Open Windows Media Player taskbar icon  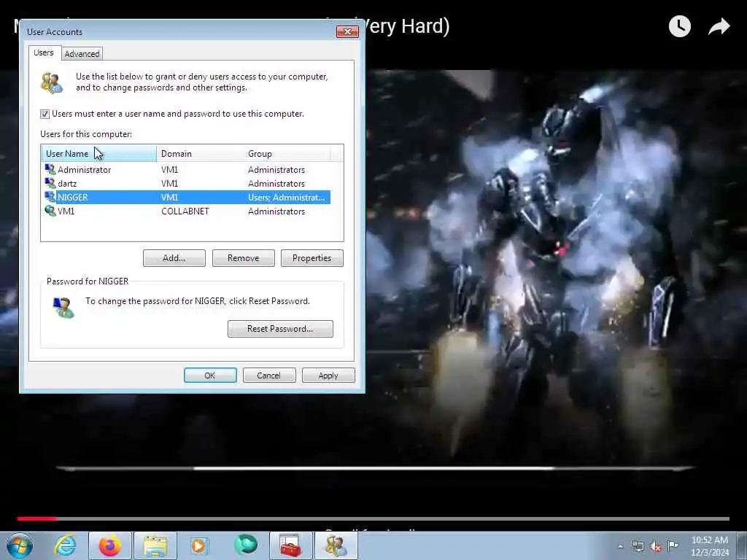pos(200,545)
